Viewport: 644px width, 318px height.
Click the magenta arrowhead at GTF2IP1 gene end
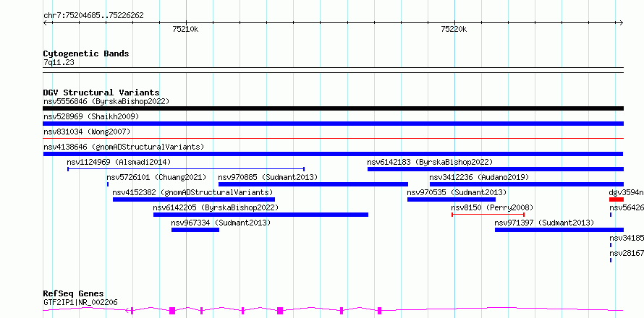tap(127, 310)
